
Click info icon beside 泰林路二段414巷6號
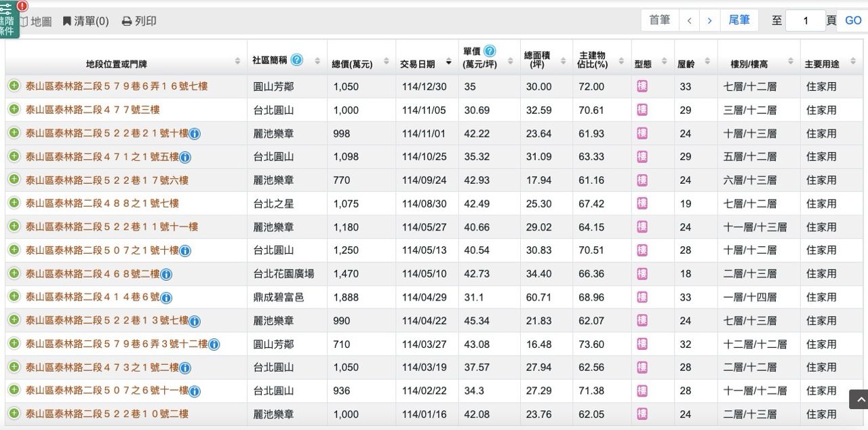point(166,298)
